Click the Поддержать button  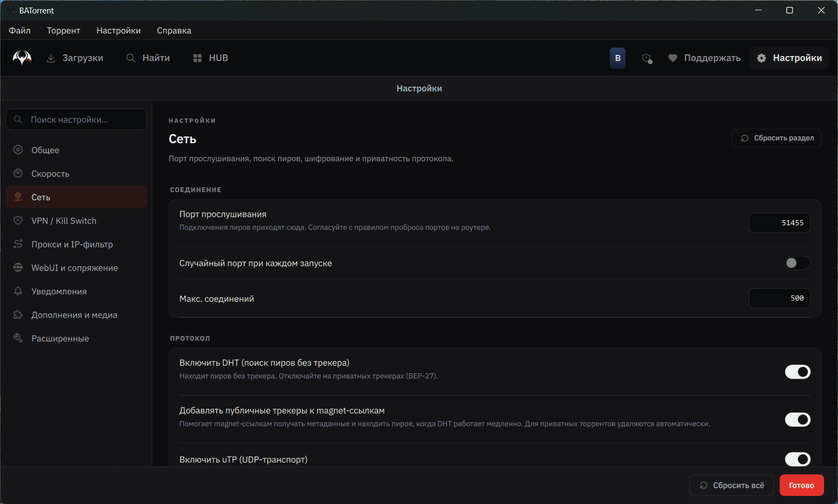click(704, 58)
